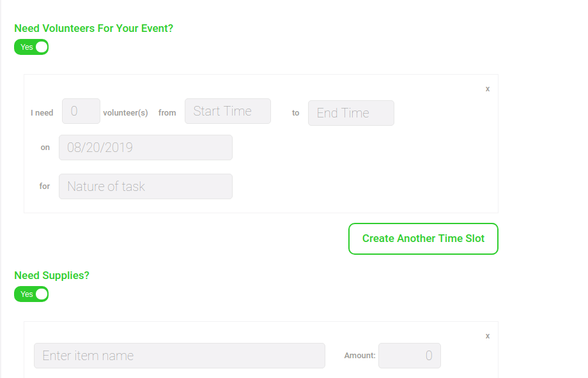Click the Nature of task field
588x378 pixels.
coord(146,186)
